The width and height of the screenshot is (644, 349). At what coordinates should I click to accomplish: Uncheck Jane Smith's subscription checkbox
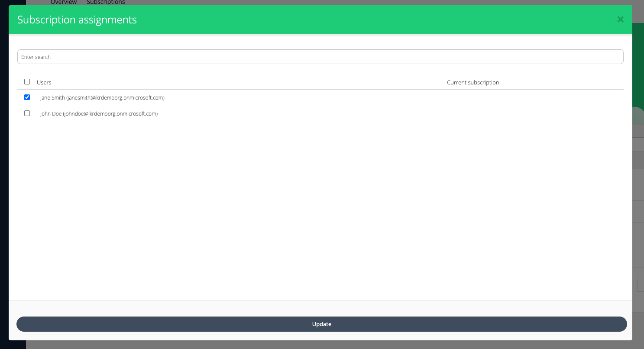tap(27, 97)
